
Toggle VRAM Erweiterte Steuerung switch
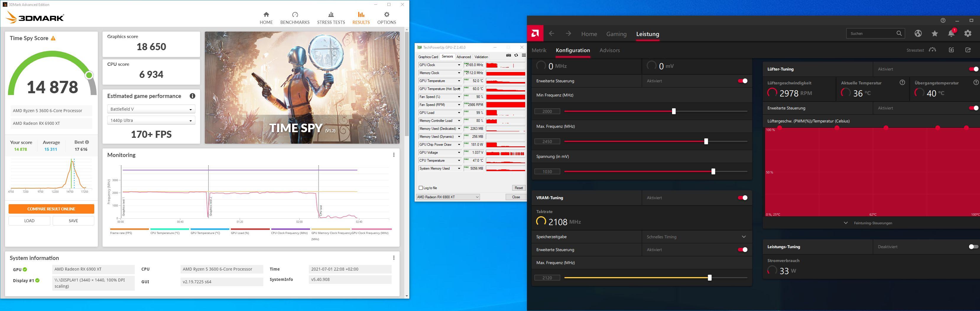click(x=743, y=250)
